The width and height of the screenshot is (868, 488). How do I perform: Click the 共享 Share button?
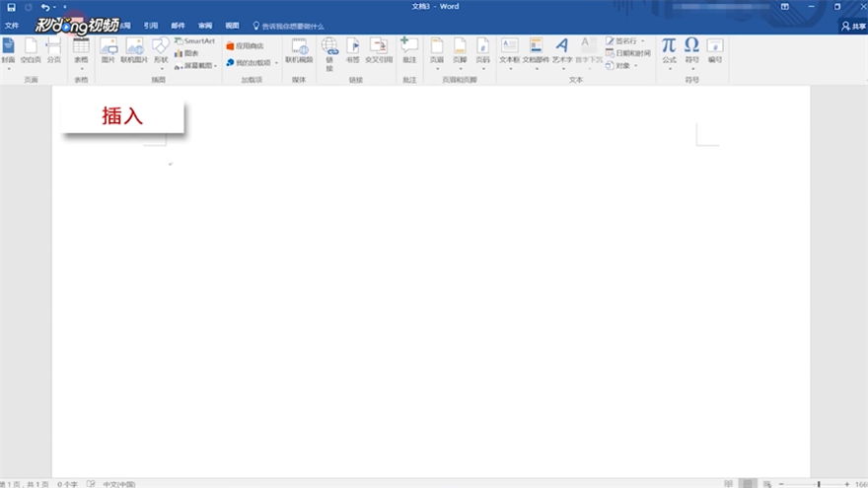[x=853, y=26]
